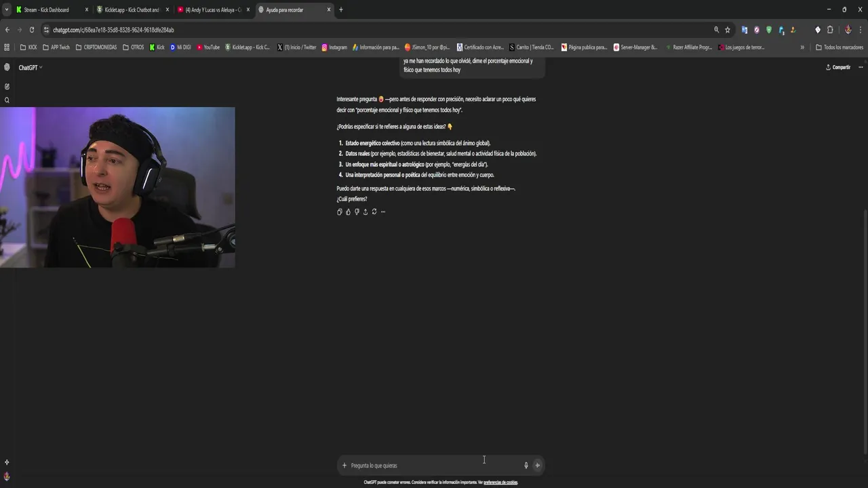The image size is (868, 488).
Task: Open the APP Twich bookmarks folder
Action: point(56,47)
